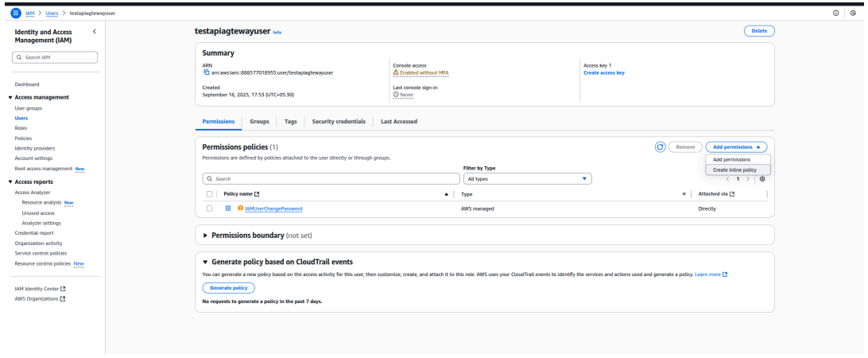Copy the user ARN with copy icon
Screen dimensions: 868x358
click(206, 72)
